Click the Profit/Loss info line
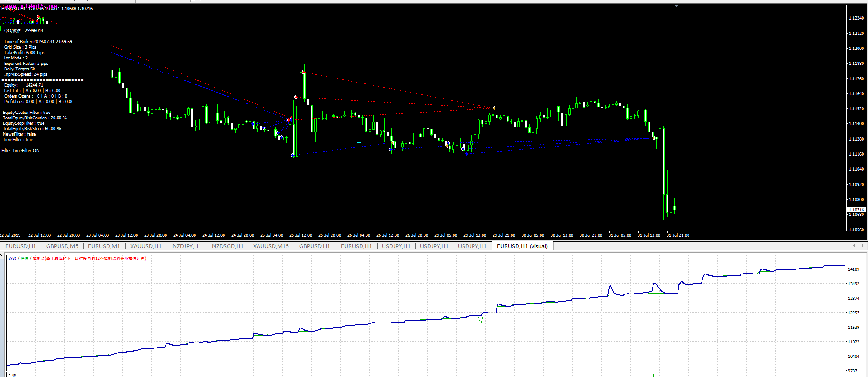868x377 pixels. pyautogui.click(x=39, y=102)
